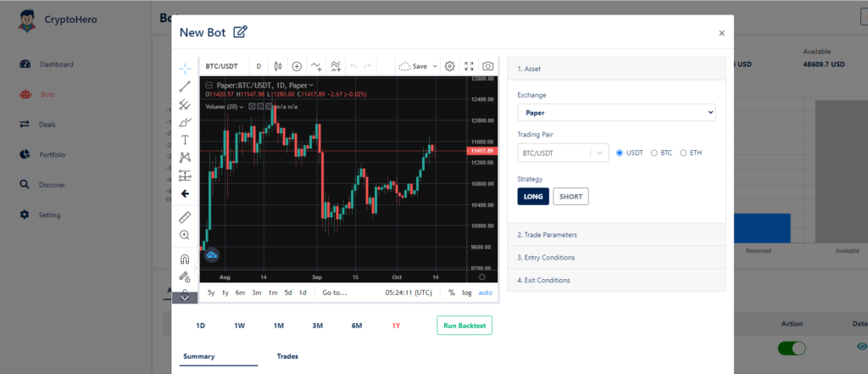The width and height of the screenshot is (868, 374).
Task: Click the back arrow in drawing toolbar
Action: [185, 194]
